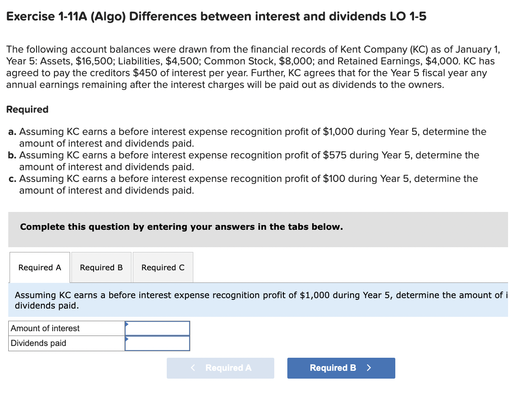This screenshot has height=403, width=532.
Task: Select item c in the Required list
Action: click(248, 184)
